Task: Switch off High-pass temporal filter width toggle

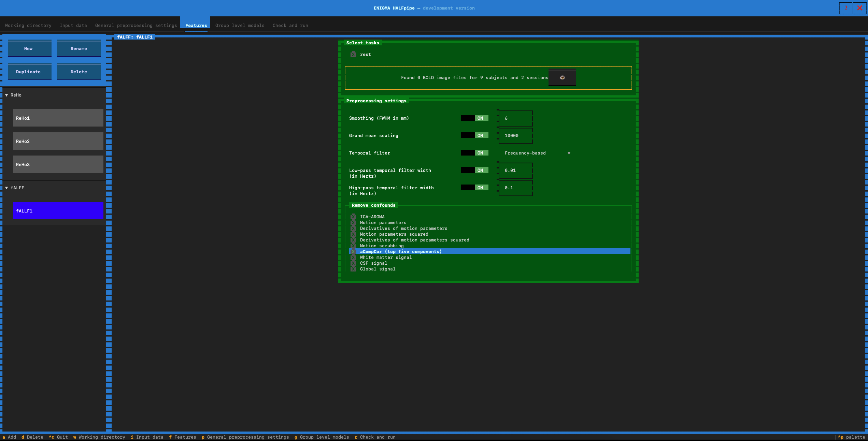Action: [475, 188]
